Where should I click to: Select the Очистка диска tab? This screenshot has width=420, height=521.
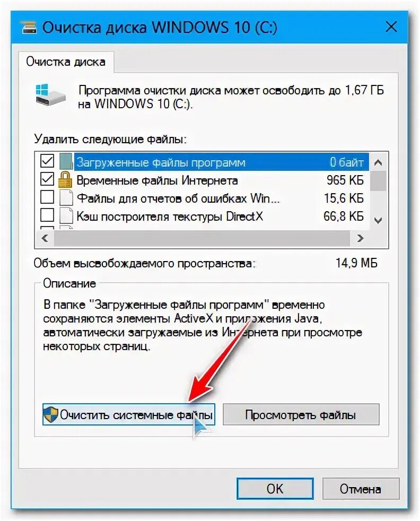pos(66,62)
